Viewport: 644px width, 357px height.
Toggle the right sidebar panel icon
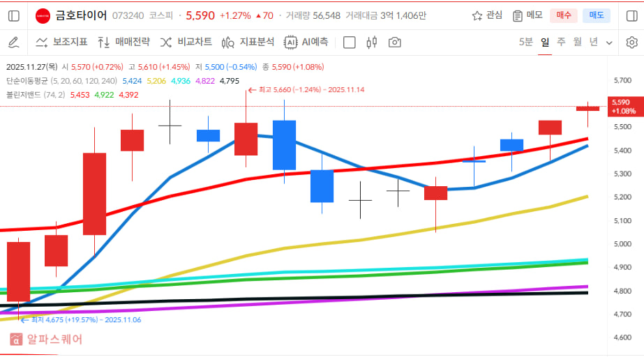pos(631,15)
